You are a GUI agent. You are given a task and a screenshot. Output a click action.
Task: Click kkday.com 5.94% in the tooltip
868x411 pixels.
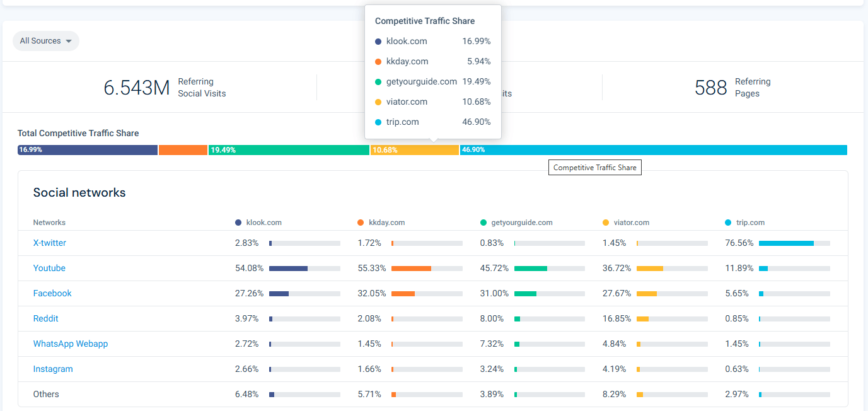point(433,61)
